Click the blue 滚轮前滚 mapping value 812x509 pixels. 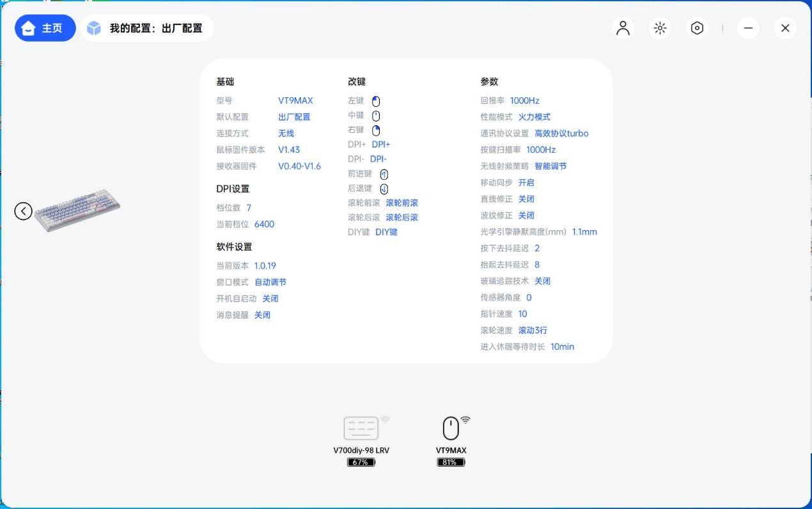pyautogui.click(x=402, y=203)
